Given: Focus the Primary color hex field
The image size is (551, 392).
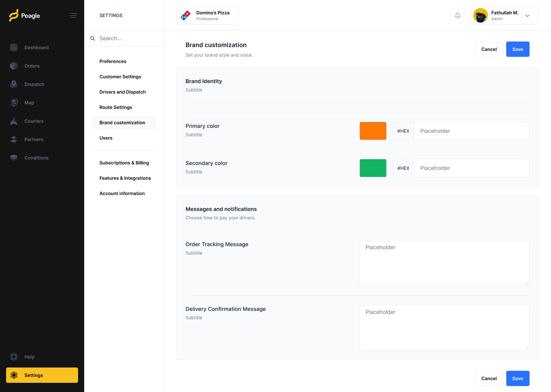Looking at the screenshot, I should 472,131.
